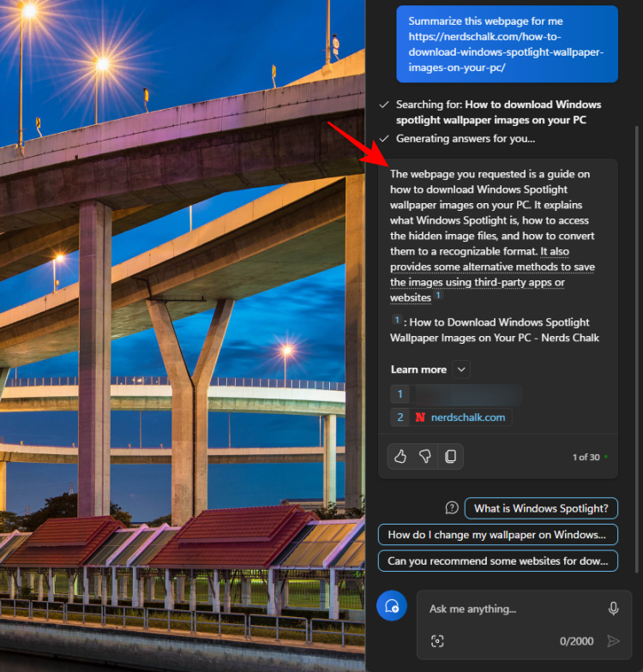Choose "How do I change my wallpaper" suggestion
This screenshot has width=643, height=672.
coord(497,535)
